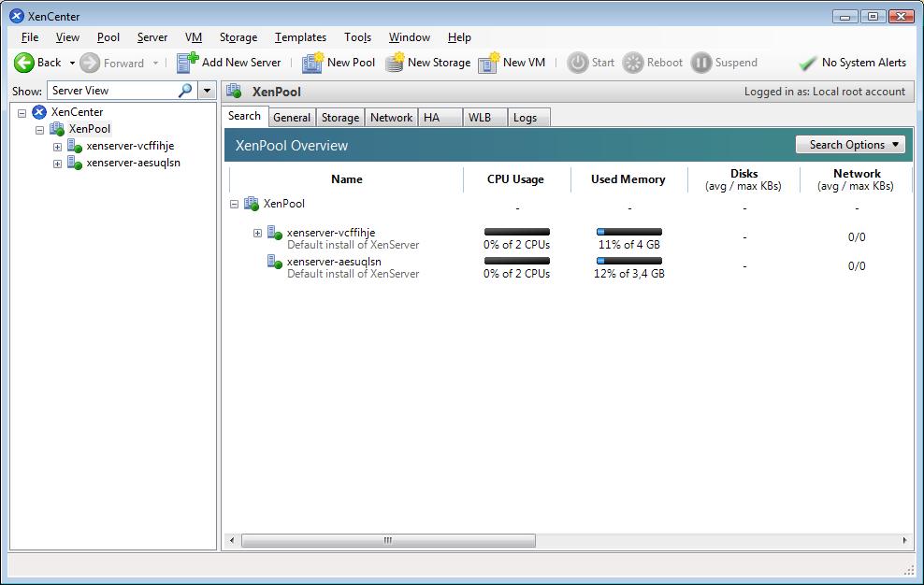The height and width of the screenshot is (585, 924).
Task: Click the New VM toolbar icon
Action: pyautogui.click(x=488, y=63)
